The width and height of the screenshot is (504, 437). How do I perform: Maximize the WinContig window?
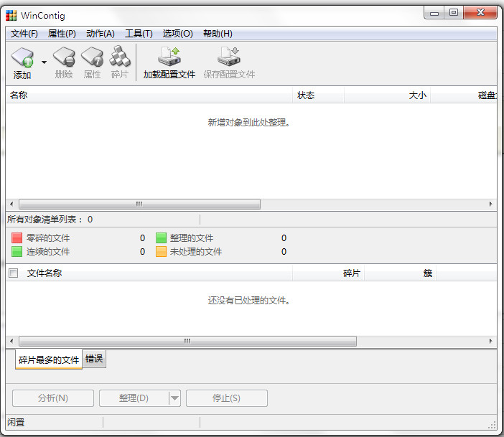pyautogui.click(x=454, y=12)
